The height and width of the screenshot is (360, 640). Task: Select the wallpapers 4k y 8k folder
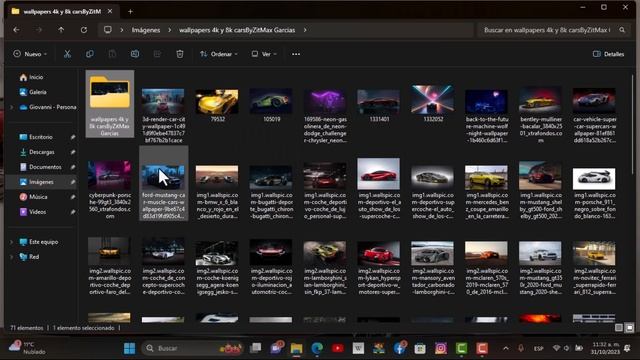(x=110, y=104)
